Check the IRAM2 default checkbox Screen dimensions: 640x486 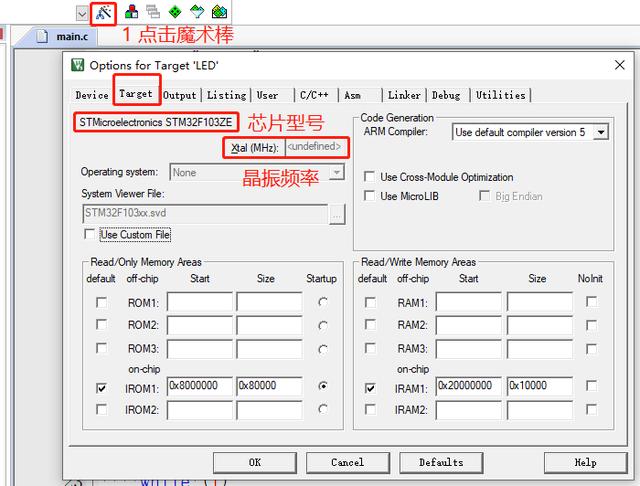tap(370, 409)
